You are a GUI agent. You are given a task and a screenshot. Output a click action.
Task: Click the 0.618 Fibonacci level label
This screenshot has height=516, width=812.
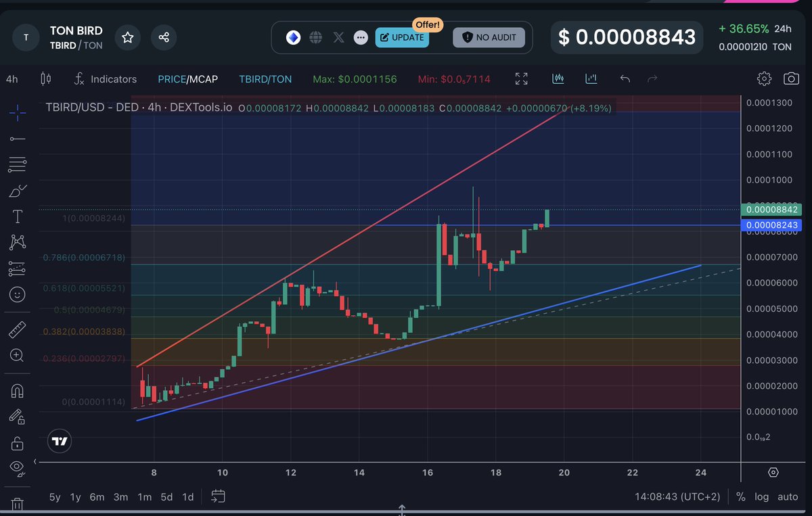(x=84, y=288)
